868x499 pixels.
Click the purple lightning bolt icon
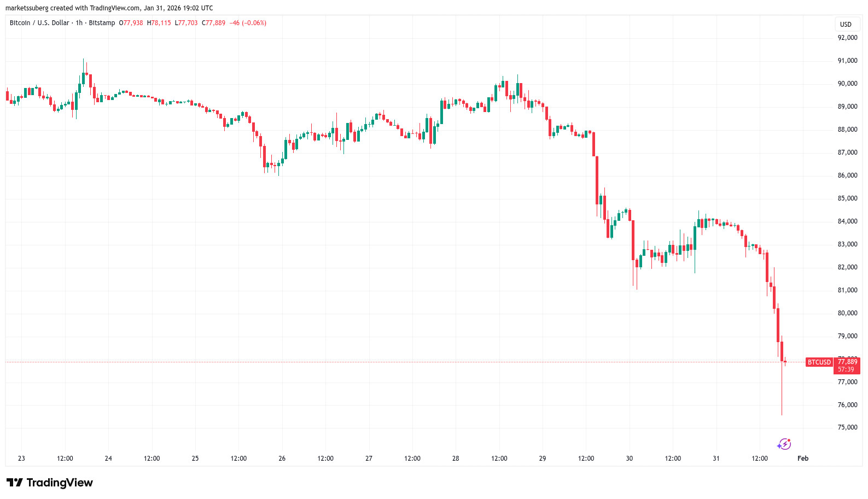click(784, 444)
